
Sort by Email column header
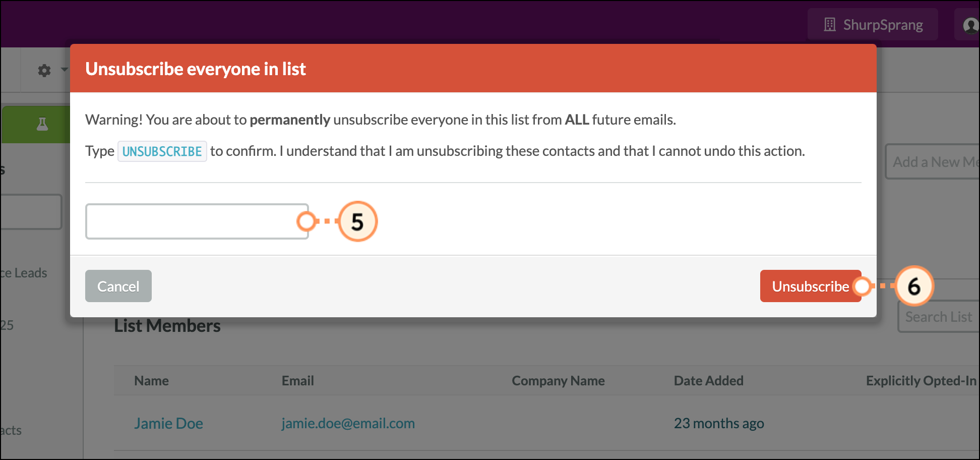(x=297, y=381)
